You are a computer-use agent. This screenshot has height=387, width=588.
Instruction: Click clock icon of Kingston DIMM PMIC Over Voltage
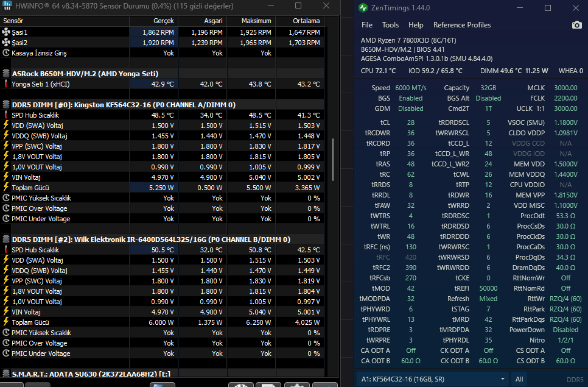point(6,208)
